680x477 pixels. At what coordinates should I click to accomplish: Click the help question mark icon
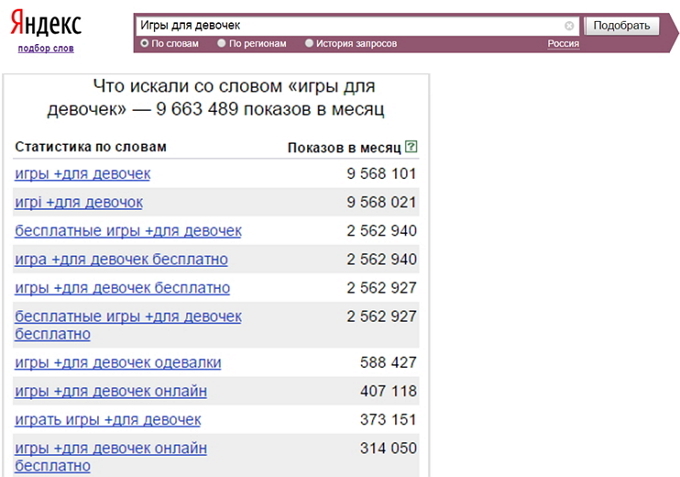click(x=412, y=147)
